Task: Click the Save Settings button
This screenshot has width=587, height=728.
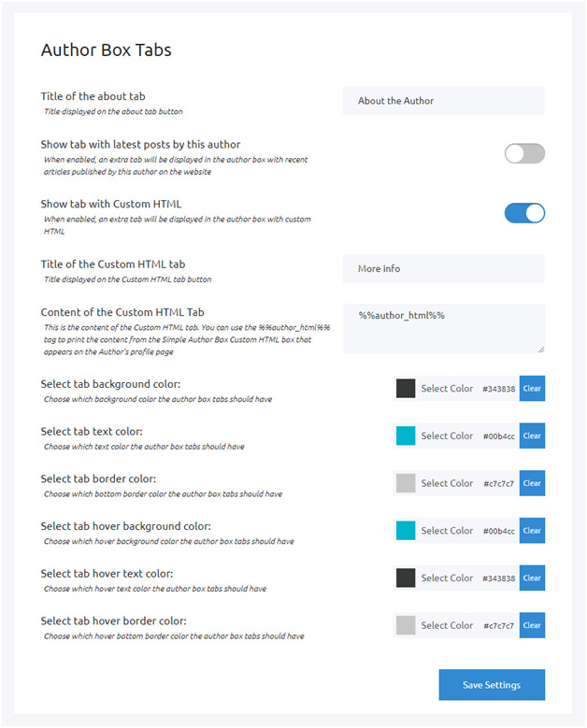Action: pyautogui.click(x=491, y=685)
